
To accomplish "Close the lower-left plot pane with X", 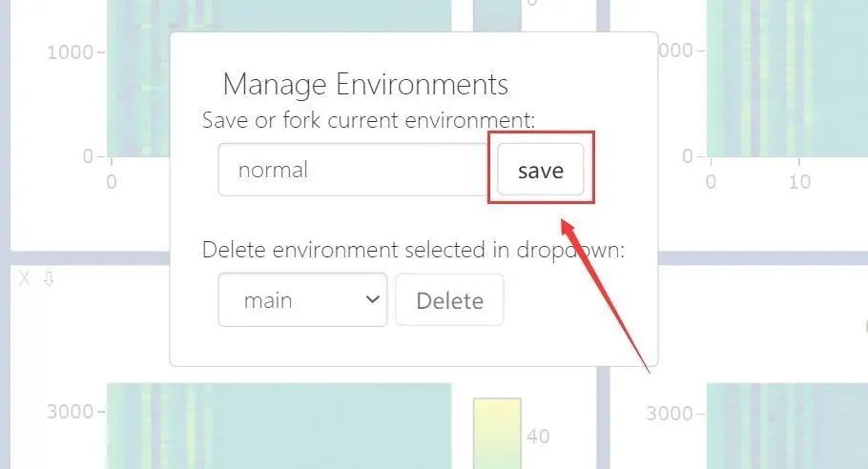I will pos(24,278).
